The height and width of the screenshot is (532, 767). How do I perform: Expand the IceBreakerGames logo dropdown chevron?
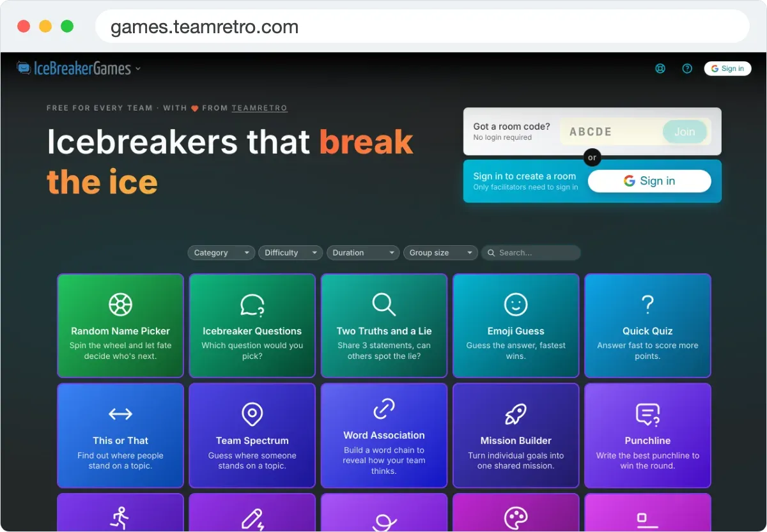tap(138, 69)
